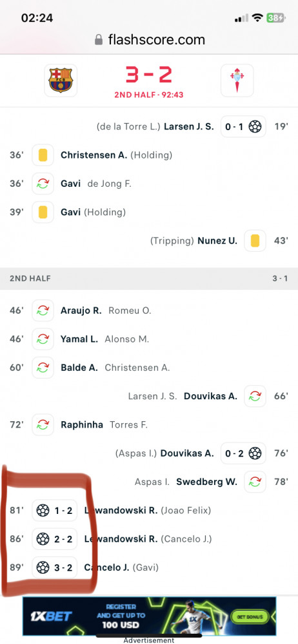Click the Douvikas substitution icon at 66'
Viewport: 298px width, 644px height.
(255, 396)
